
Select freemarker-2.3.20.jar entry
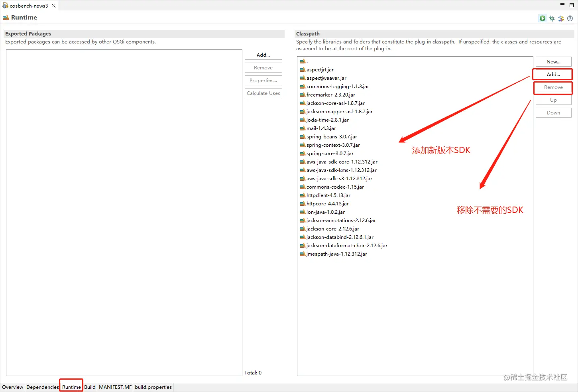327,95
